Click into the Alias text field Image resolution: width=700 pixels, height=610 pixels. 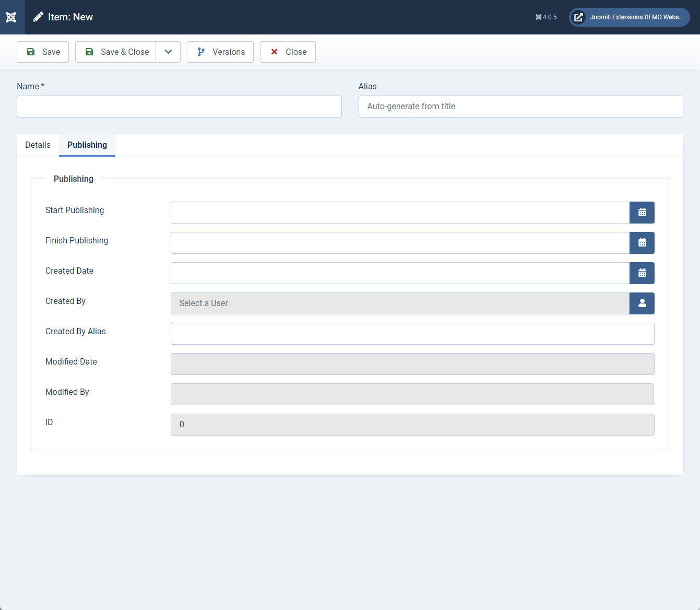point(520,107)
